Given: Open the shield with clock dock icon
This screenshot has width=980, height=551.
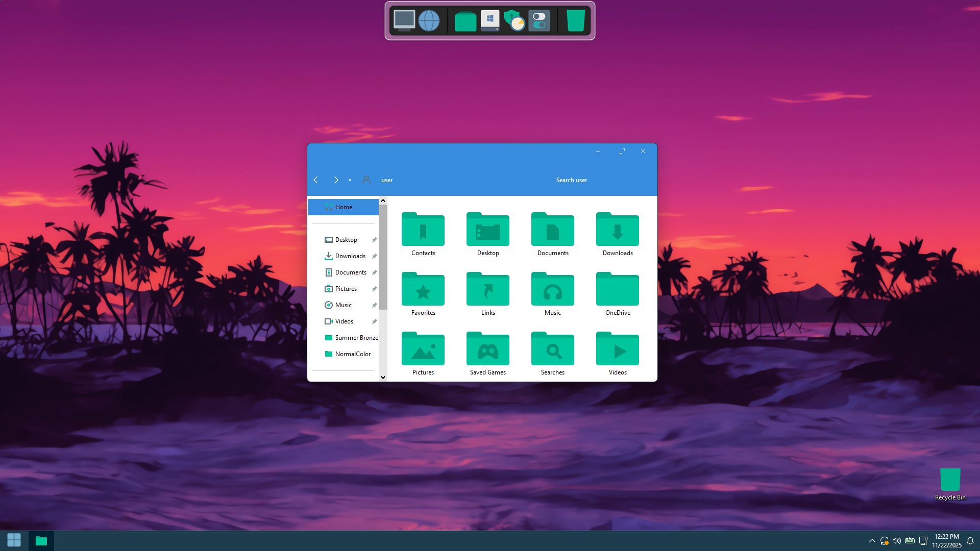Looking at the screenshot, I should pos(514,21).
